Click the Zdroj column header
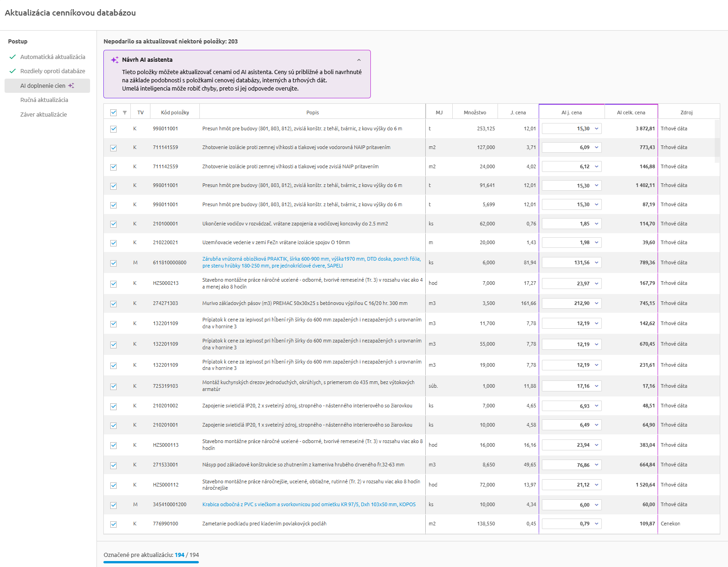 tap(686, 112)
